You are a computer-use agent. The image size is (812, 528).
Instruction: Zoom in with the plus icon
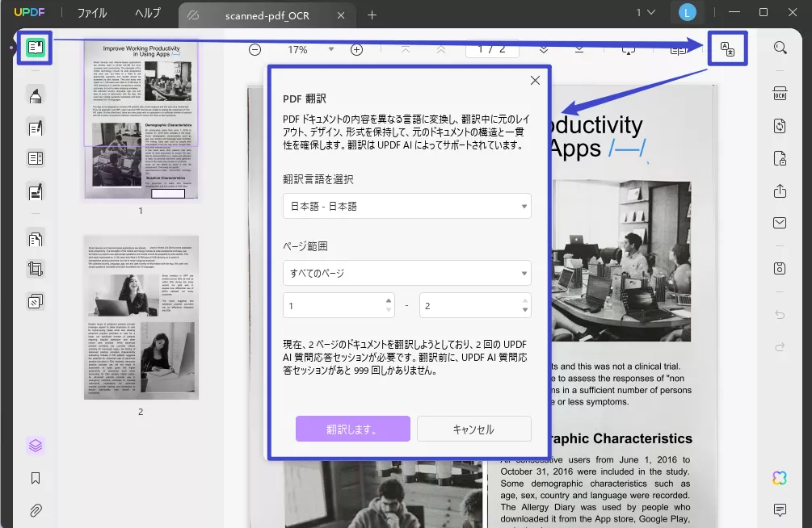[357, 50]
